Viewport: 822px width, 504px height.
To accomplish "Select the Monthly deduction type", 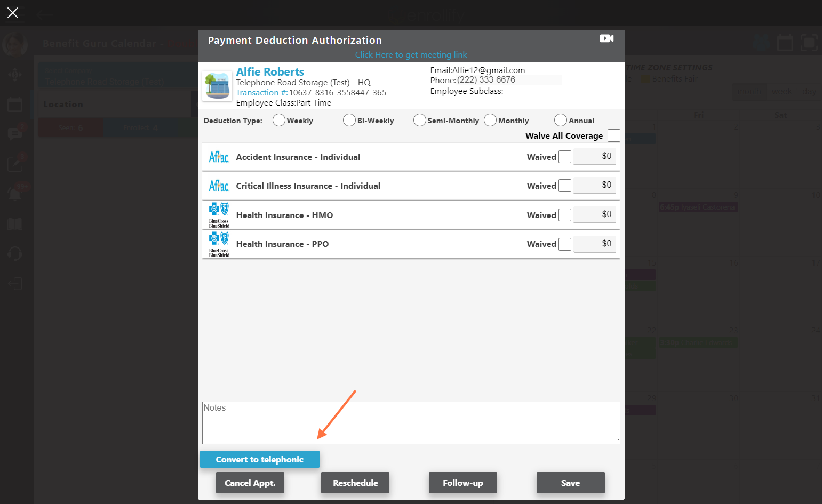I will 490,120.
